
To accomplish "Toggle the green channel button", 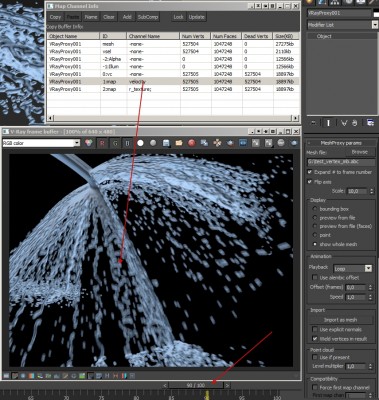I will tap(115, 143).
